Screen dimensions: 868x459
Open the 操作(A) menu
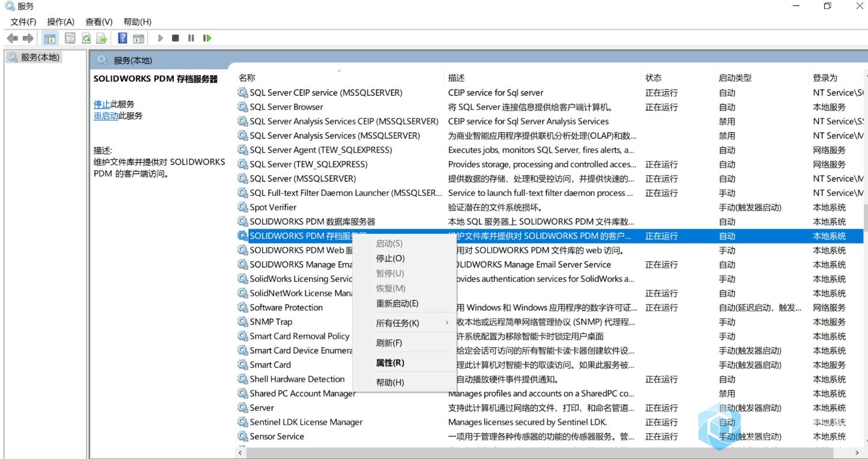click(61, 22)
